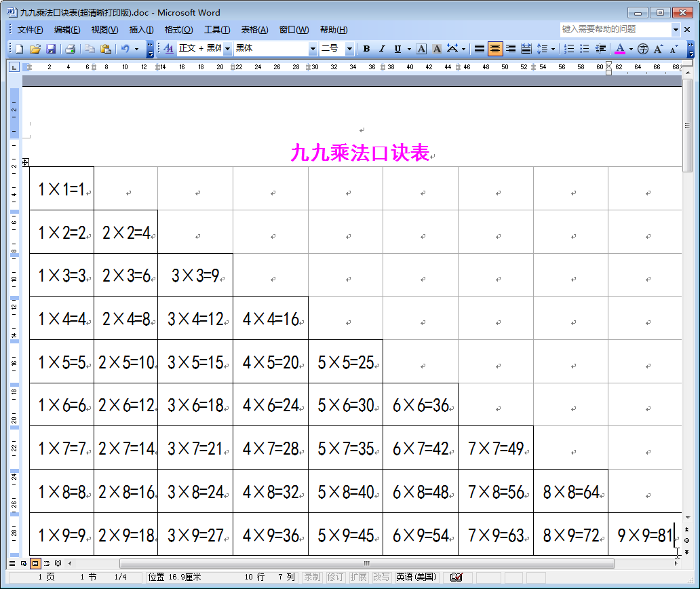Apply italic formatting
This screenshot has width=700, height=589.
(381, 49)
